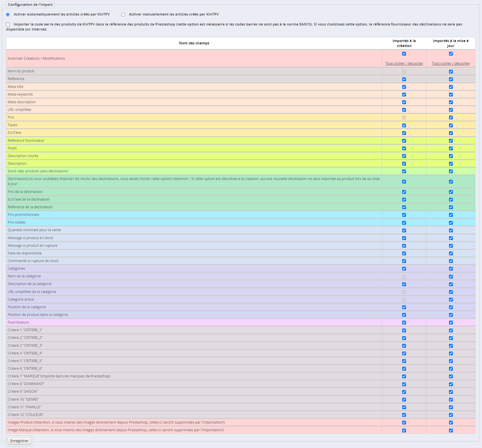Viewport: 482px width, 448px height.
Task: Uncheck Prix promotionnels creation checkbox
Action: click(404, 215)
